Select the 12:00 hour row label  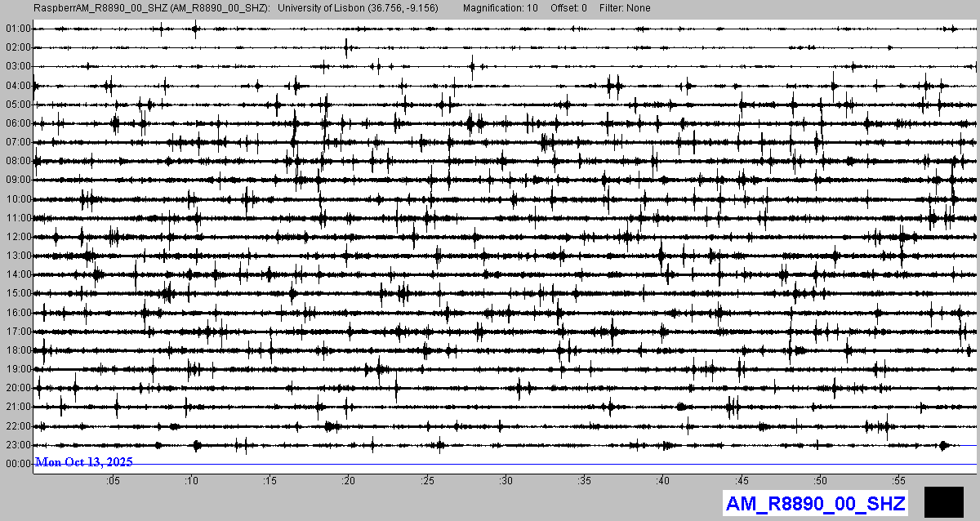(17, 237)
